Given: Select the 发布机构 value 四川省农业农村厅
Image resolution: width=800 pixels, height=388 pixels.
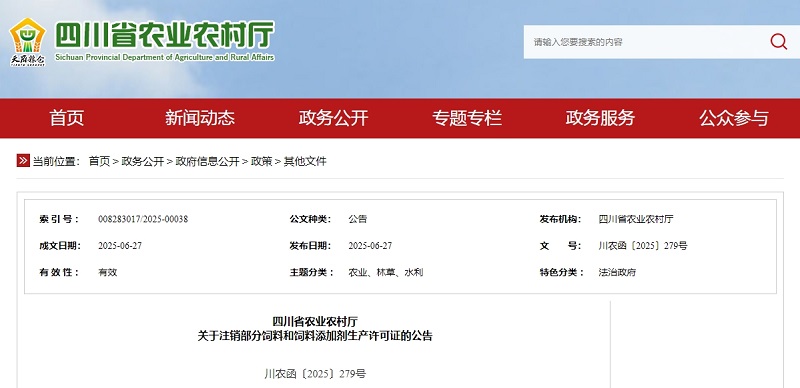Looking at the screenshot, I should pos(636,219).
